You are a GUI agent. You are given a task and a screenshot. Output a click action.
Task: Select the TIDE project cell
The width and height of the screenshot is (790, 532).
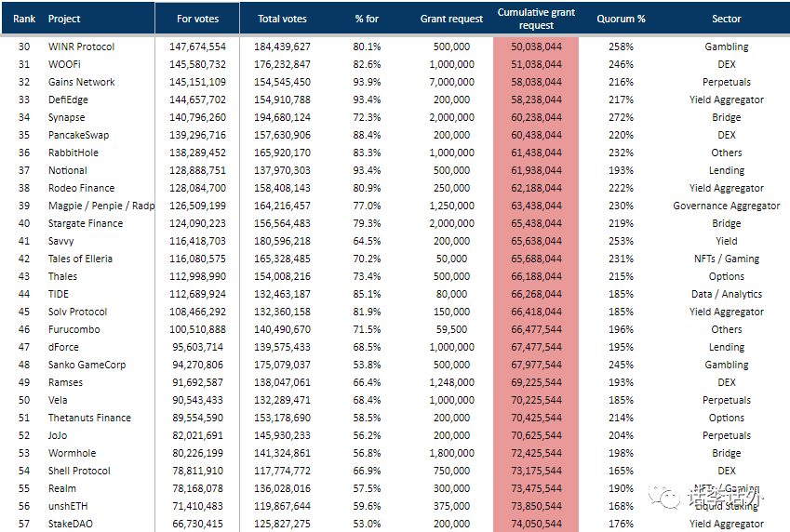[x=59, y=294]
